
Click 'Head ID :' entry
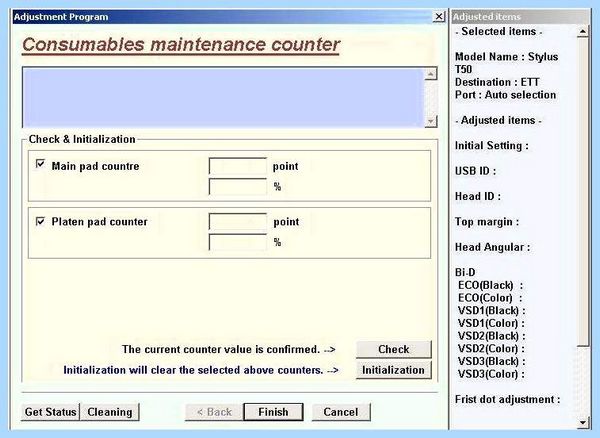478,196
